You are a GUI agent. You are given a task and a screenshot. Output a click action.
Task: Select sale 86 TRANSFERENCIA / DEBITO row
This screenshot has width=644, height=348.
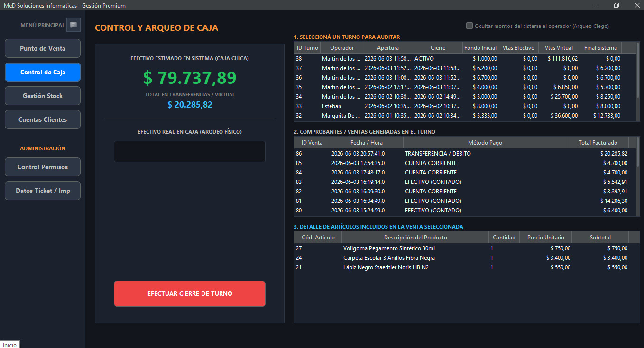465,154
